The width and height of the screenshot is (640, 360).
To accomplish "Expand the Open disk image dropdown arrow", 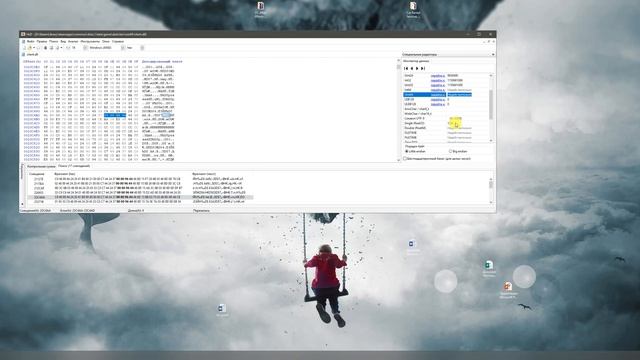I will click(61, 48).
